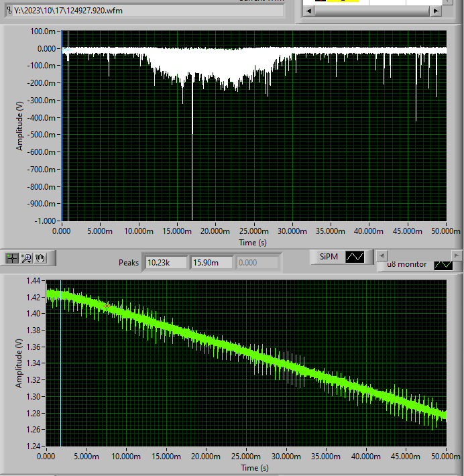
Task: Click the Time (s) label under lower graph
Action: (255, 468)
